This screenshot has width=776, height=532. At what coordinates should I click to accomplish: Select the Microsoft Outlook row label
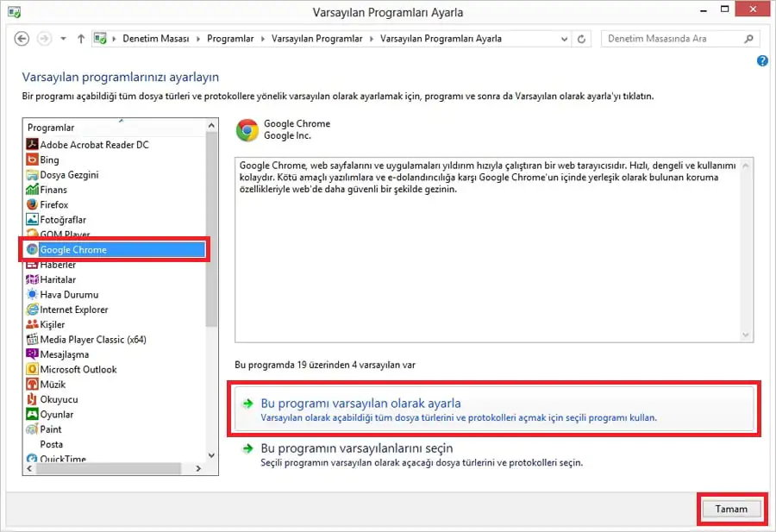78,369
